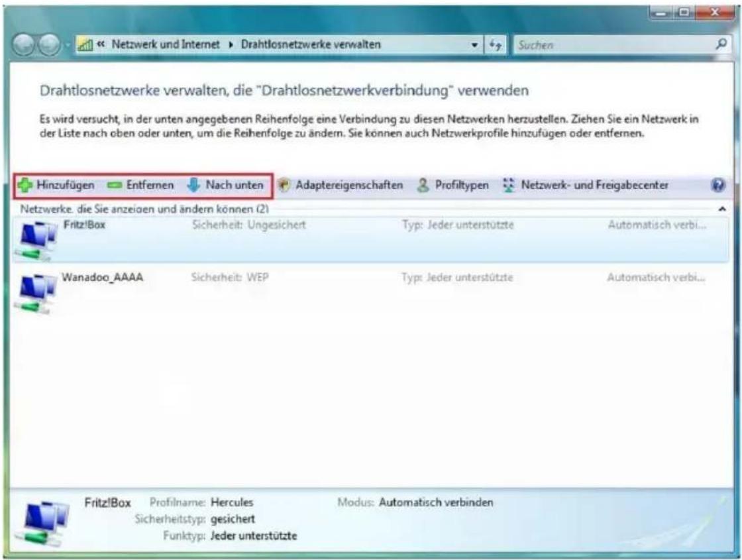This screenshot has width=742, height=560.
Task: Click the refresh button beside address bar
Action: [495, 45]
